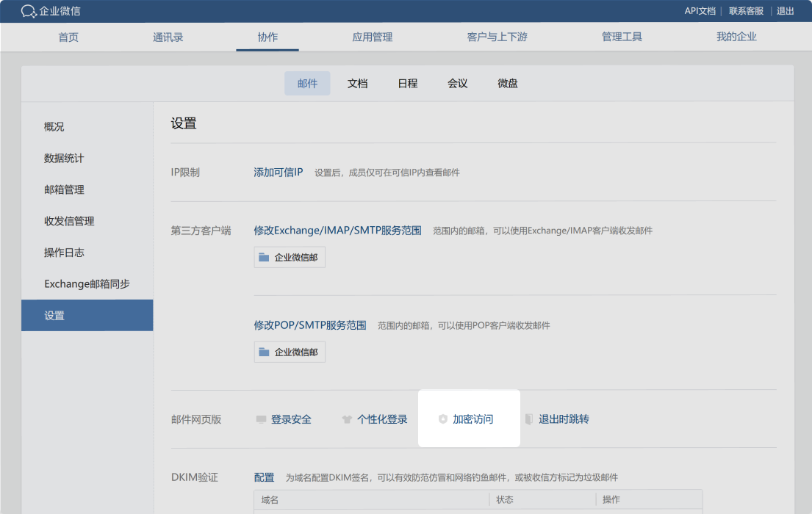Select the 邮件 sub-tab

(307, 83)
